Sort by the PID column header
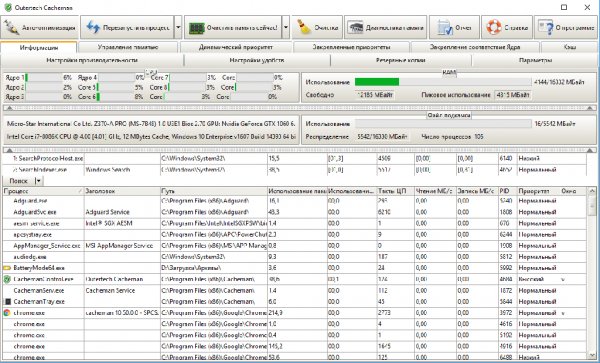The height and width of the screenshot is (363, 600). coord(507,191)
